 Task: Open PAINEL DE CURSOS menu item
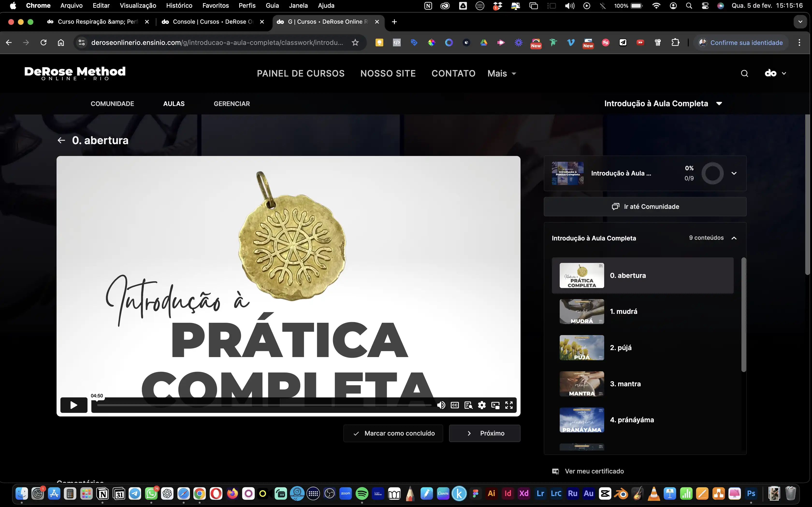click(x=301, y=73)
